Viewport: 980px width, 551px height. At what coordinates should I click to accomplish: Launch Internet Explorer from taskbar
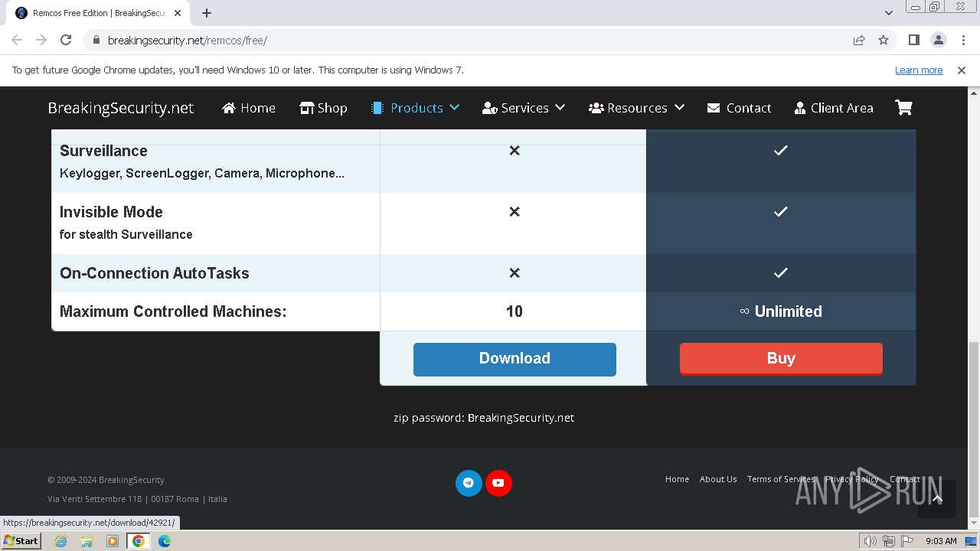[x=60, y=541]
